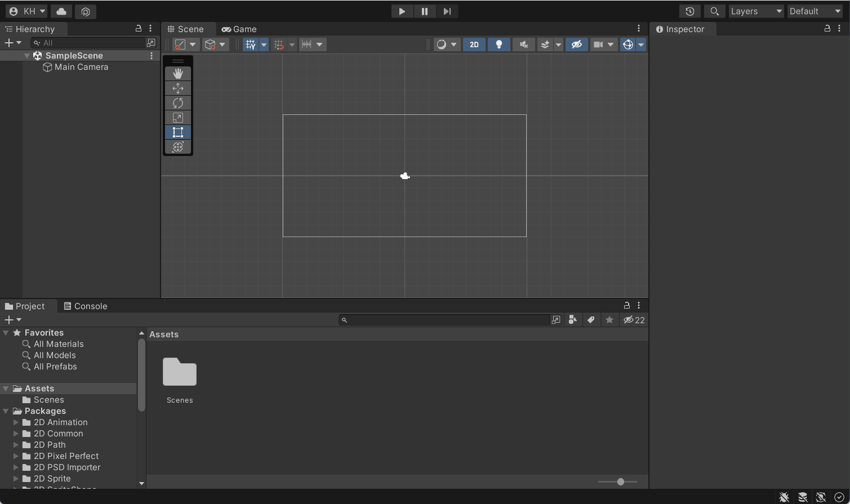Toggle grid snapping magnet
The image size is (850, 504).
(x=278, y=44)
